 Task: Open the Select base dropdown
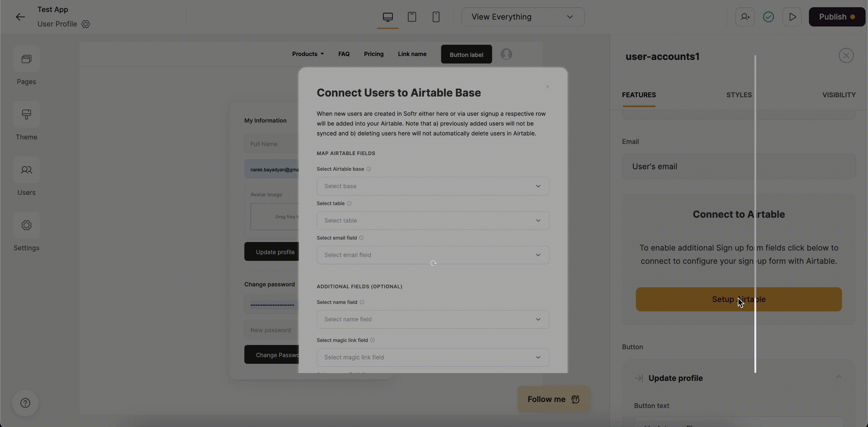(x=433, y=186)
